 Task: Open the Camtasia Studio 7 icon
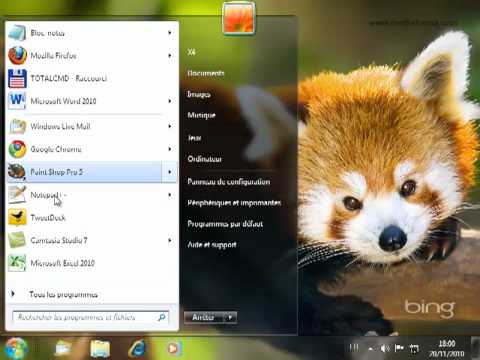[17, 240]
